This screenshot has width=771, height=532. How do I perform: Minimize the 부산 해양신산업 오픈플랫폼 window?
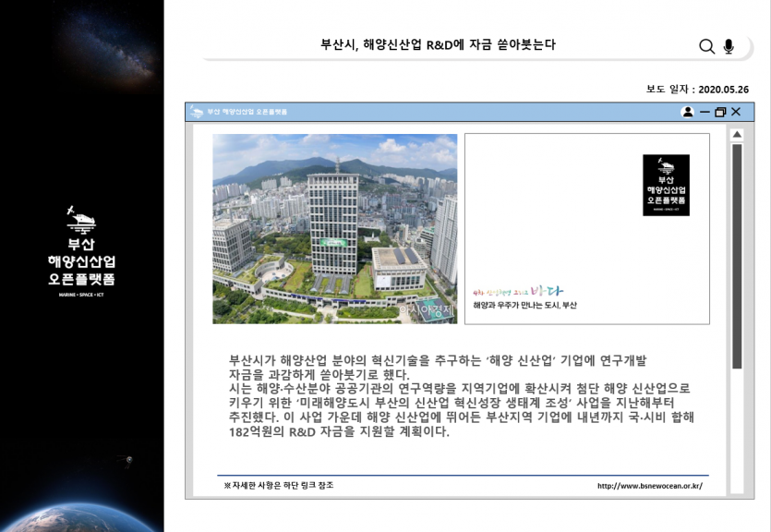click(705, 112)
